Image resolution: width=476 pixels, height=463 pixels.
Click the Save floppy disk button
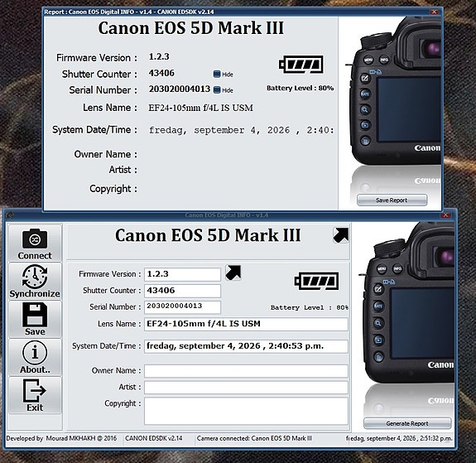pos(35,320)
